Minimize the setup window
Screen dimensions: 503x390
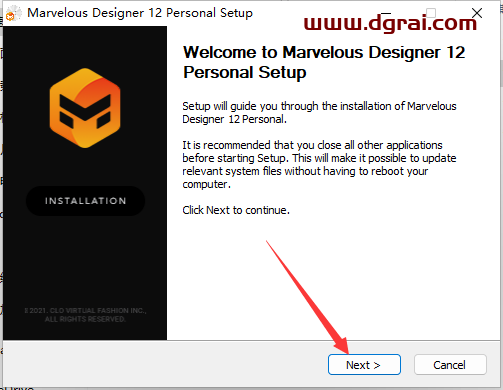point(386,13)
